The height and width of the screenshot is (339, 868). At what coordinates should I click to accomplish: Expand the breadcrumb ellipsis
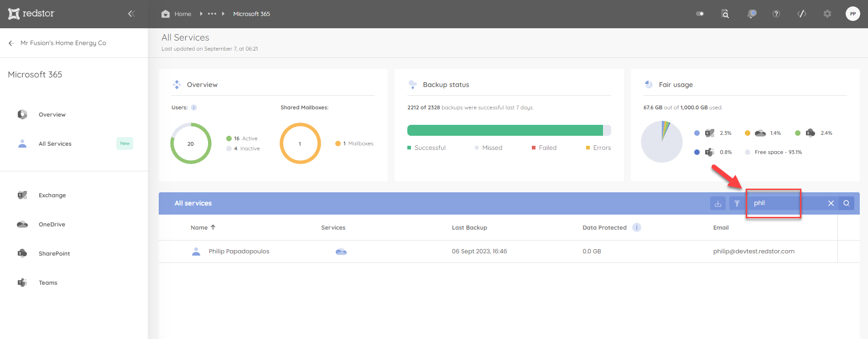(212, 14)
